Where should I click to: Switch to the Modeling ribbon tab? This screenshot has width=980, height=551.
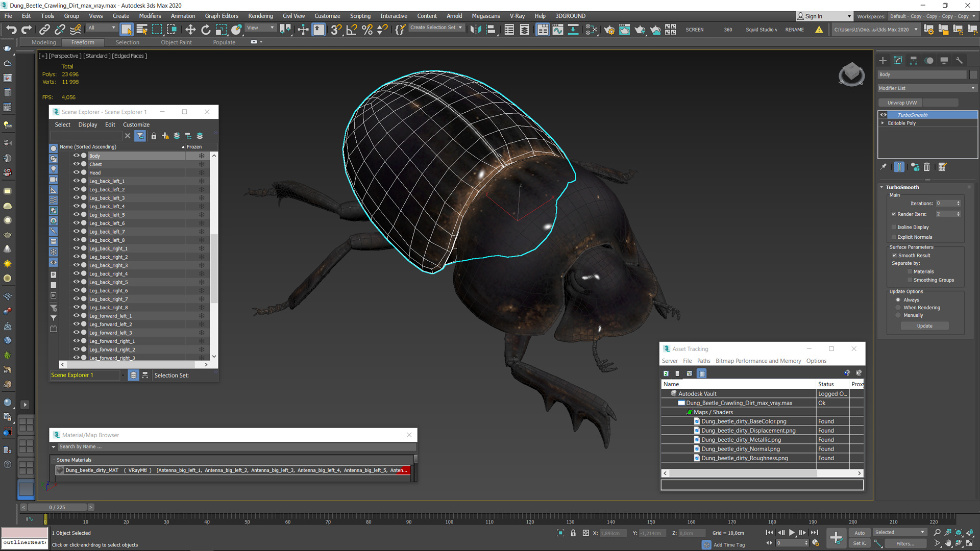click(44, 42)
